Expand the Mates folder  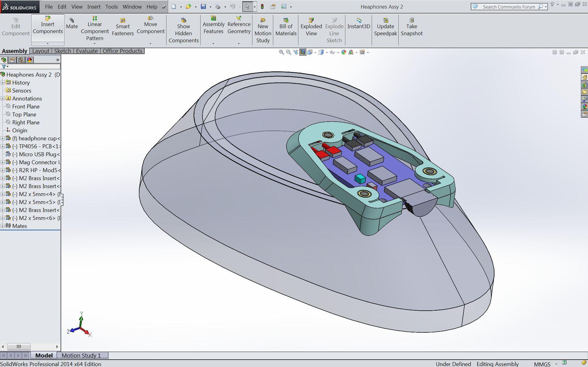coord(2,226)
